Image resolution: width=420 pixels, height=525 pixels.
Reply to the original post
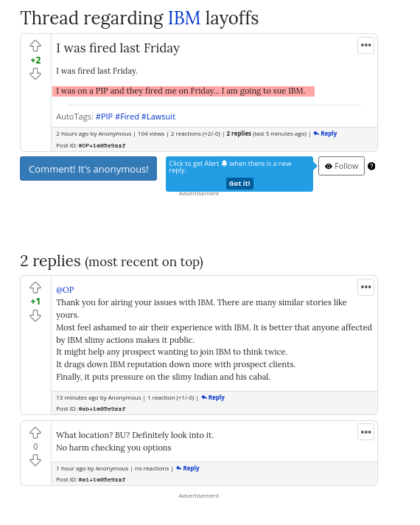pos(325,133)
